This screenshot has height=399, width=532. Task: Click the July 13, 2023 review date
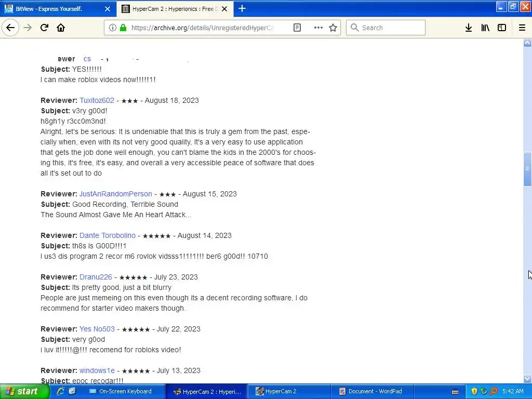[178, 370]
